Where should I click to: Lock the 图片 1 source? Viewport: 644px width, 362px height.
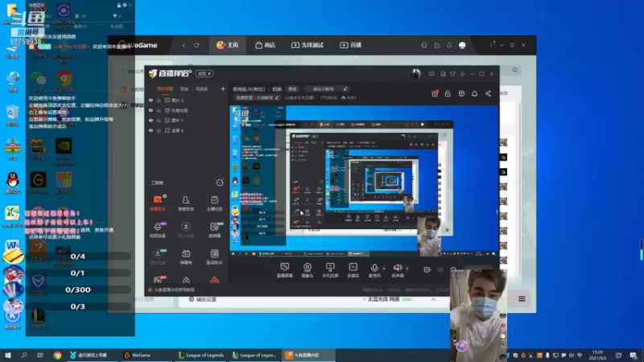159,120
